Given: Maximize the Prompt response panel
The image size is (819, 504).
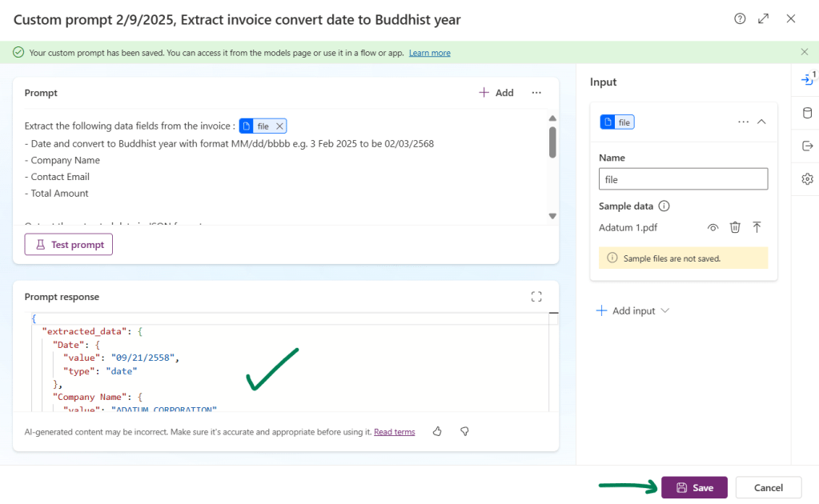Looking at the screenshot, I should [536, 297].
